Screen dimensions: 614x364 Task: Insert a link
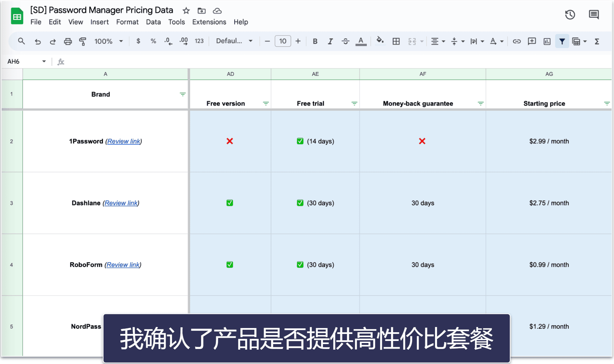pos(516,41)
